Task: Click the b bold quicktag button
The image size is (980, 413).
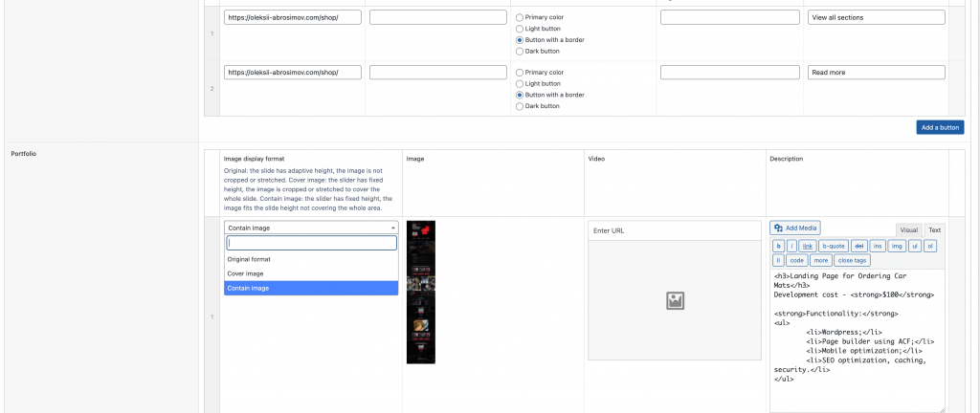Action: 778,247
